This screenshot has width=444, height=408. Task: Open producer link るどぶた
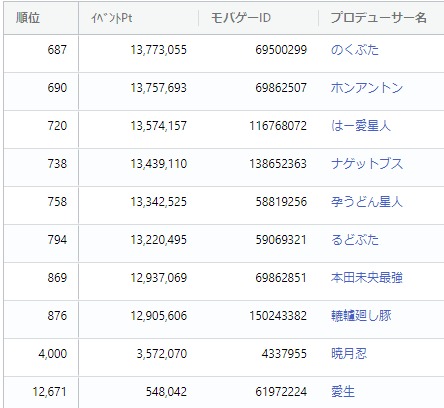tap(355, 240)
